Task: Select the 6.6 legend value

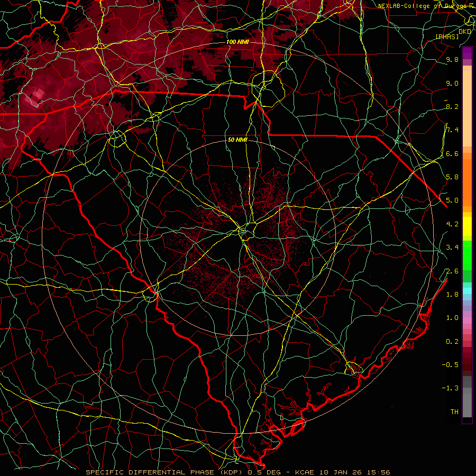Action: pos(452,153)
